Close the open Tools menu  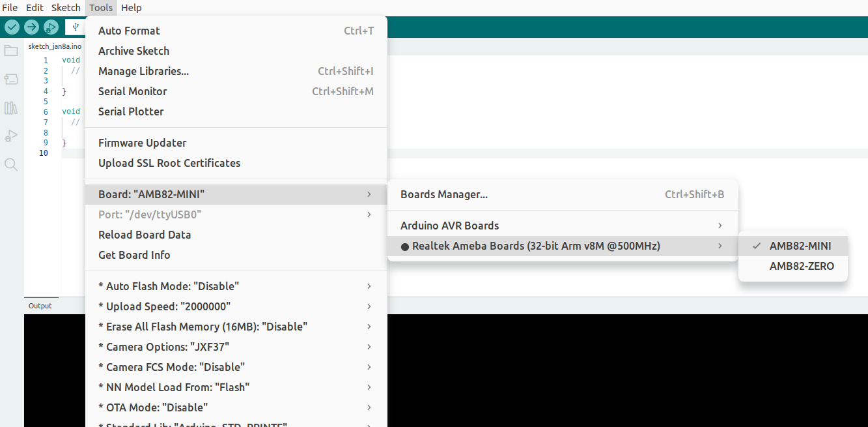pyautogui.click(x=101, y=8)
